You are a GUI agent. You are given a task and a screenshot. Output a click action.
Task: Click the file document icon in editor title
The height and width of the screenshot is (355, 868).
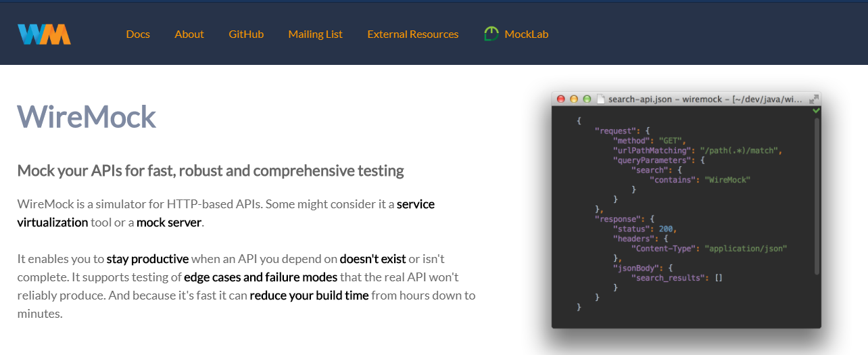pos(600,99)
